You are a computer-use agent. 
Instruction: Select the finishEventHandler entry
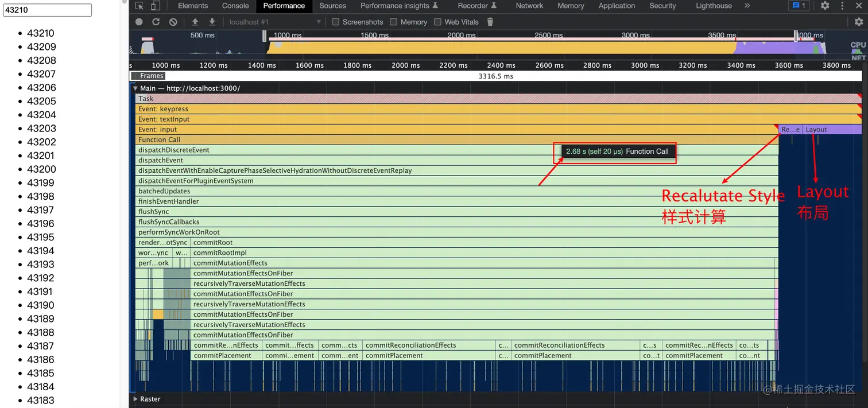[x=457, y=201]
